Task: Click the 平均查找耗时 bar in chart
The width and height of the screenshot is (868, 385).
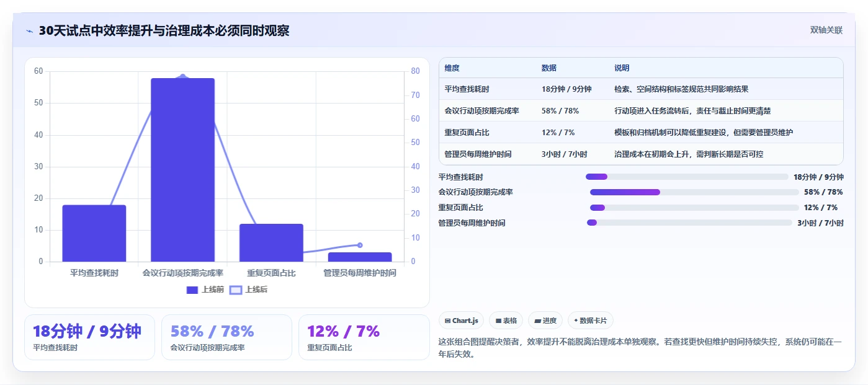Action: pyautogui.click(x=94, y=233)
